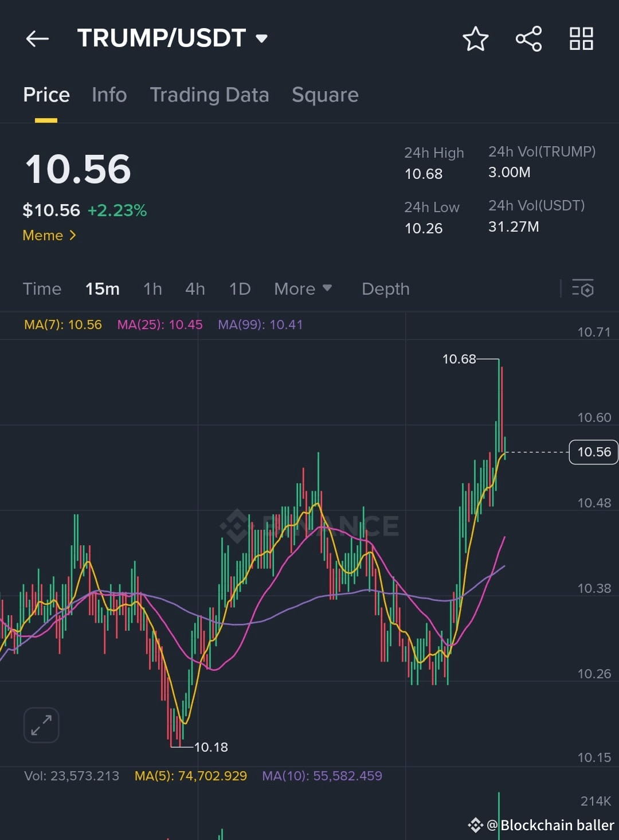This screenshot has width=619, height=840.
Task: Open the Depth chart view
Action: click(x=385, y=288)
